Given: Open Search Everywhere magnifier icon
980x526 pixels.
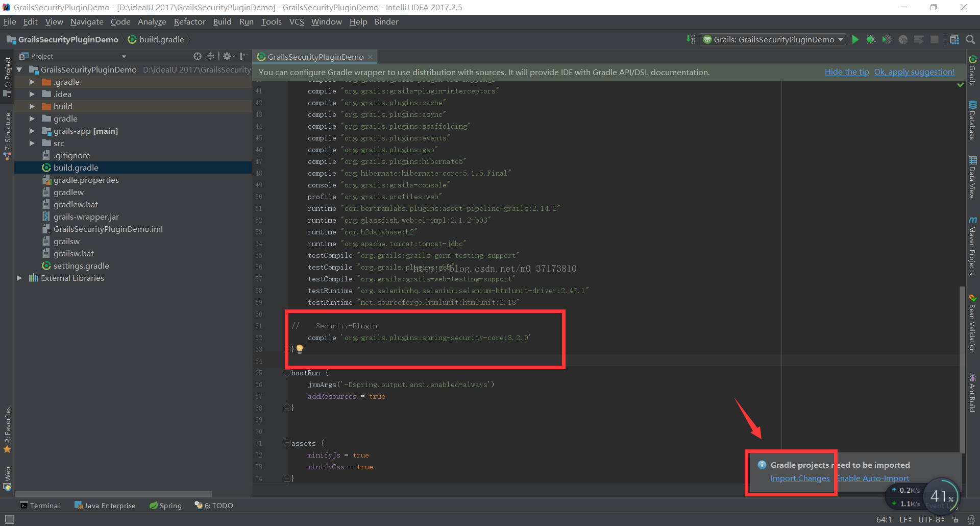Looking at the screenshot, I should pos(970,39).
